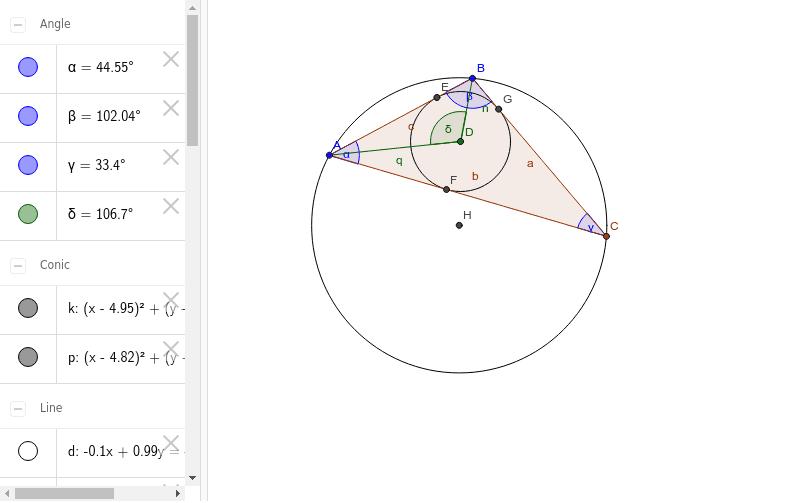Click the angle δ marker at D
Image resolution: width=800 pixels, height=503 pixels.
click(x=447, y=129)
